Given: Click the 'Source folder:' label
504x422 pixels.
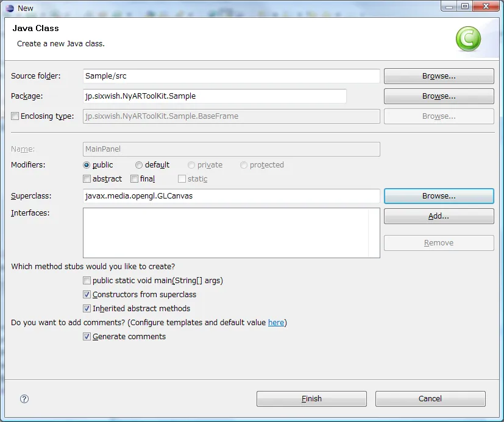Looking at the screenshot, I should [x=36, y=76].
